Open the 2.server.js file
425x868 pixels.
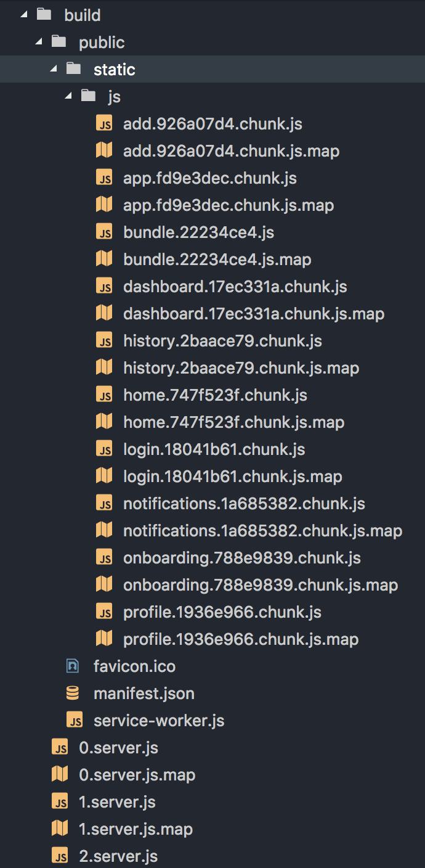[x=118, y=856]
